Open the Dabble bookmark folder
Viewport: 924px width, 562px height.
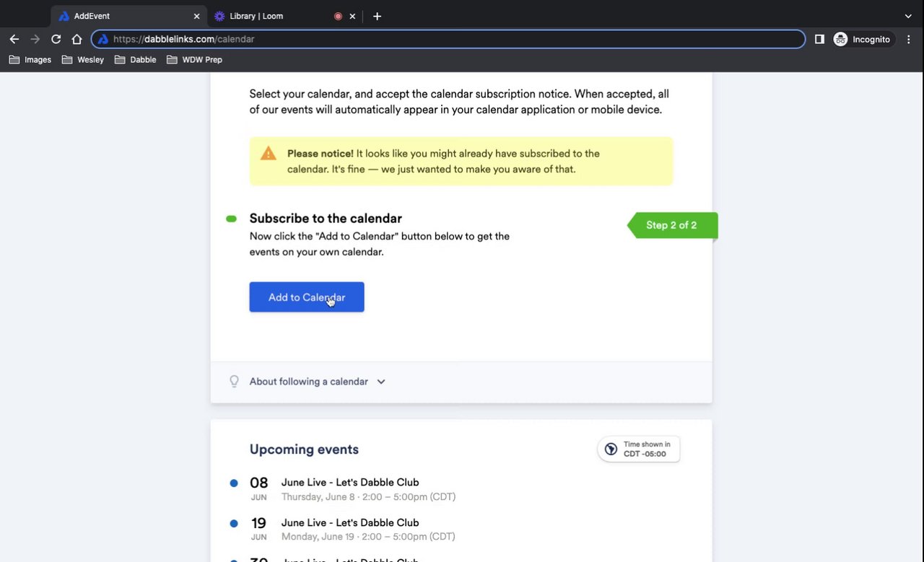click(x=135, y=60)
